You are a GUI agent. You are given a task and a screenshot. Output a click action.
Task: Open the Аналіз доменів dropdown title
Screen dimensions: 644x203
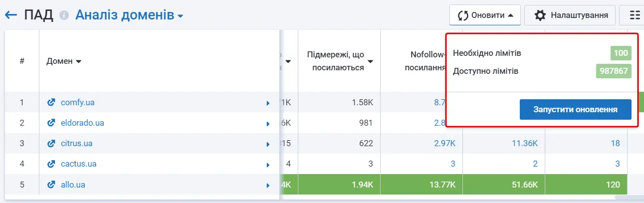[x=129, y=15]
